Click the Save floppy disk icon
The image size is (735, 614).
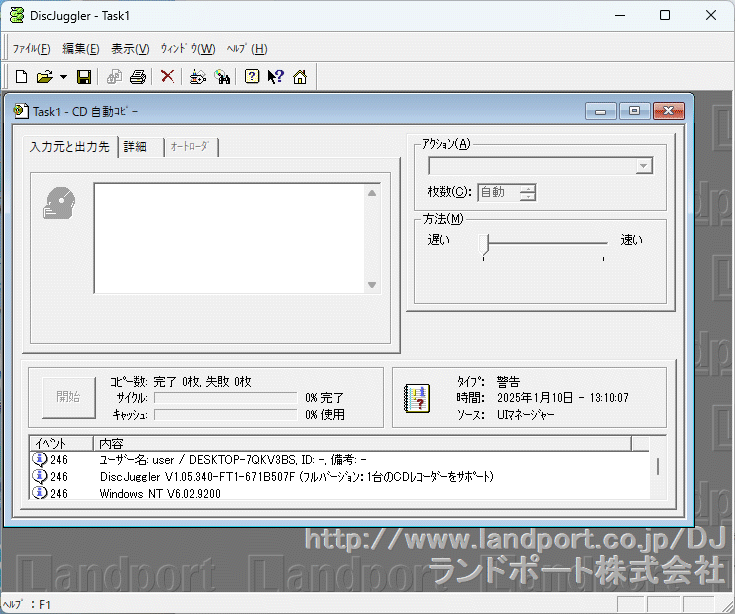(x=84, y=77)
